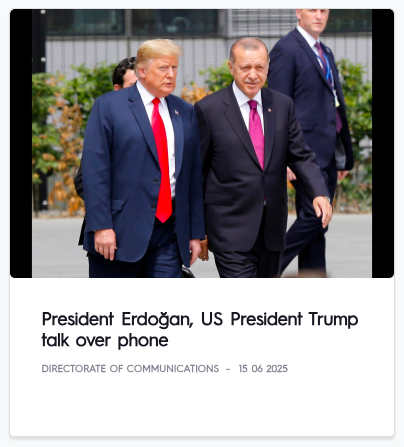This screenshot has height=447, width=404.
Task: Click the magenta tie in the photo
Action: pyautogui.click(x=256, y=133)
